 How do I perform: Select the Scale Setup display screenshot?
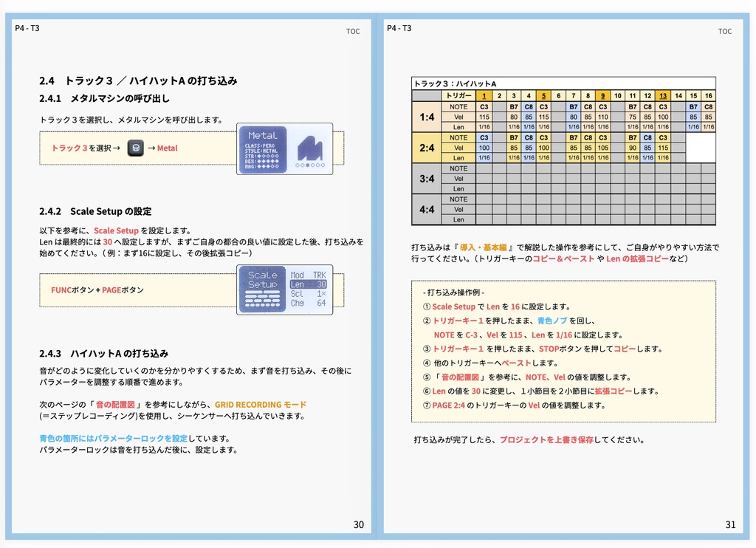(x=284, y=290)
